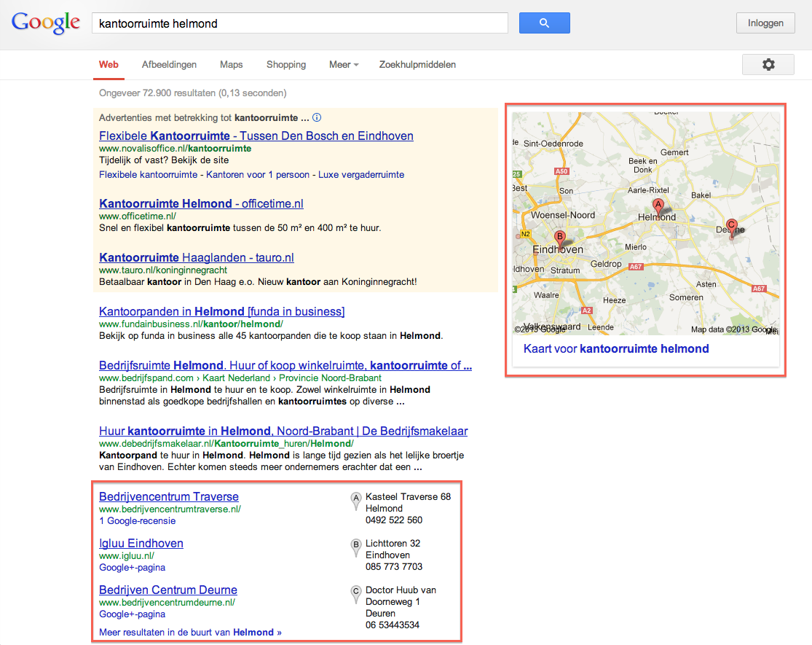Click marker B on the map near Eindhoven

coord(560,236)
